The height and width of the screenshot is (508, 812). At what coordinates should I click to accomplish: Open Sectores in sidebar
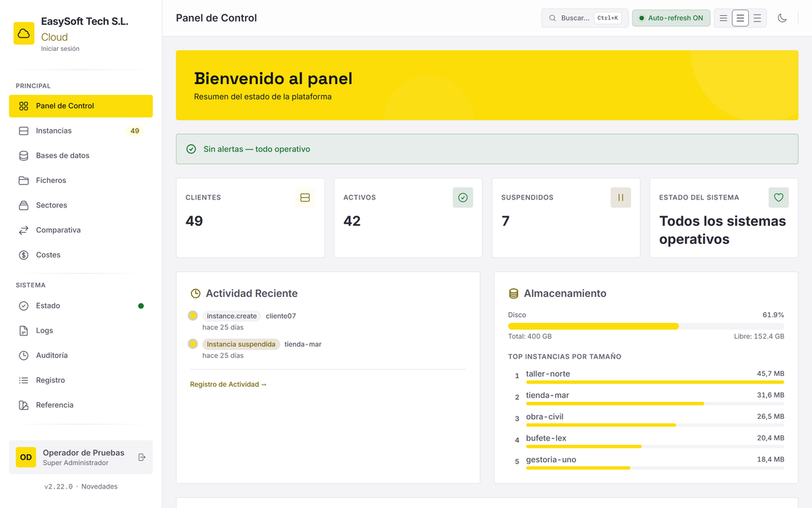[80, 206]
